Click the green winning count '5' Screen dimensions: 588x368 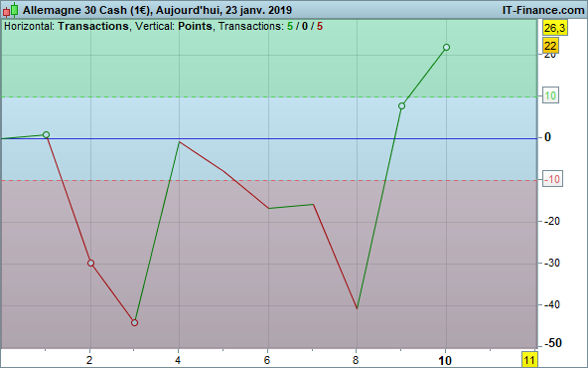click(x=290, y=26)
